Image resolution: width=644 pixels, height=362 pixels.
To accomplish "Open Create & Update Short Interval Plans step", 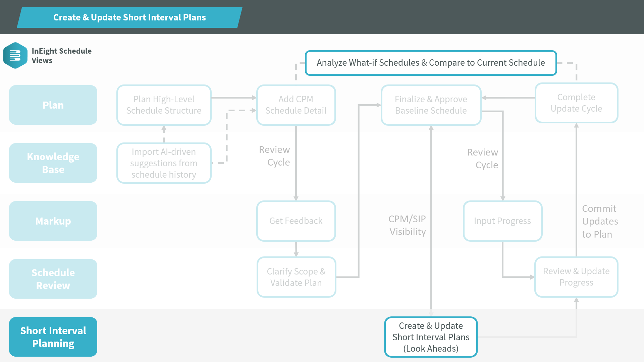I will [x=431, y=337].
